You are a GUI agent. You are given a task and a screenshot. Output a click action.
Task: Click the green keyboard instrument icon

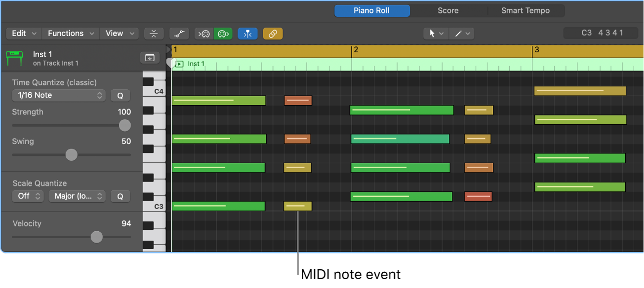click(14, 58)
